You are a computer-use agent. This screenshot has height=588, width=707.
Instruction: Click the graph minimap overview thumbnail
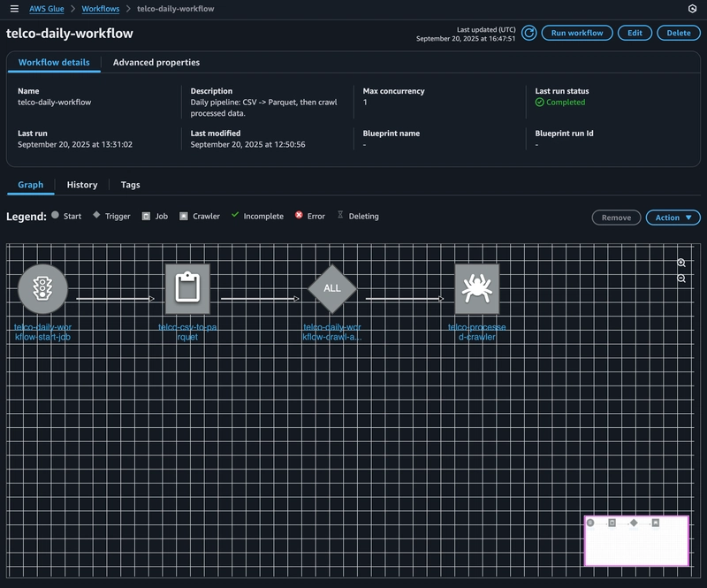[636, 540]
